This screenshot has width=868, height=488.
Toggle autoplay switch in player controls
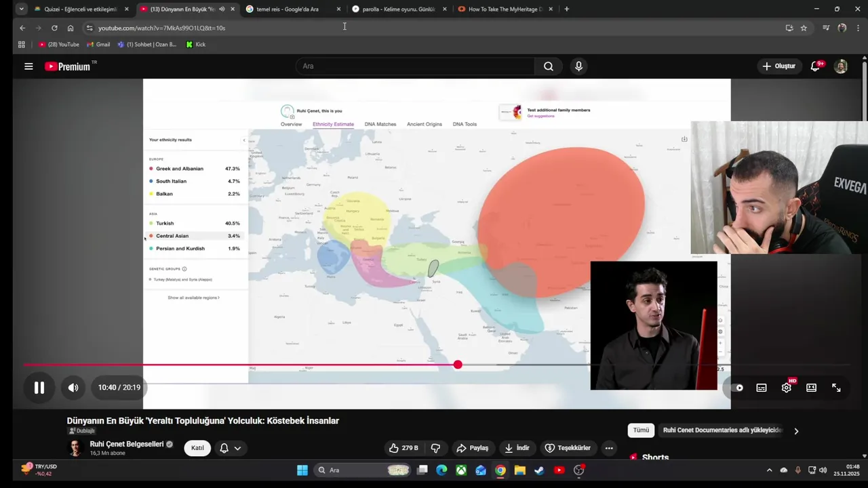[x=738, y=388]
